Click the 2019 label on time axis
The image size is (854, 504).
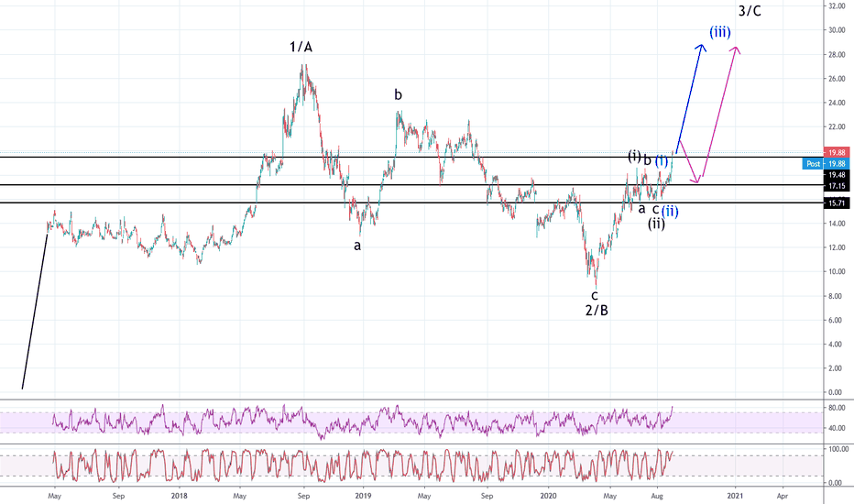point(363,496)
